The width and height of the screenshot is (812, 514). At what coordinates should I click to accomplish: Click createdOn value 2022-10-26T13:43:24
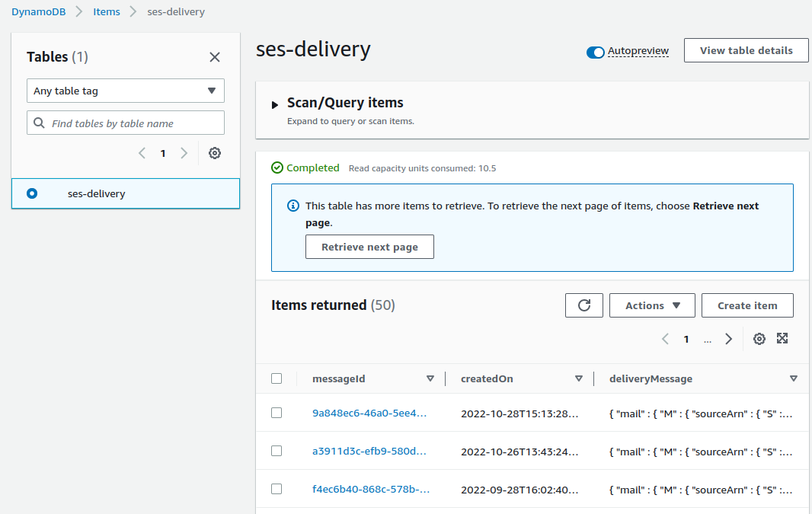(520, 452)
